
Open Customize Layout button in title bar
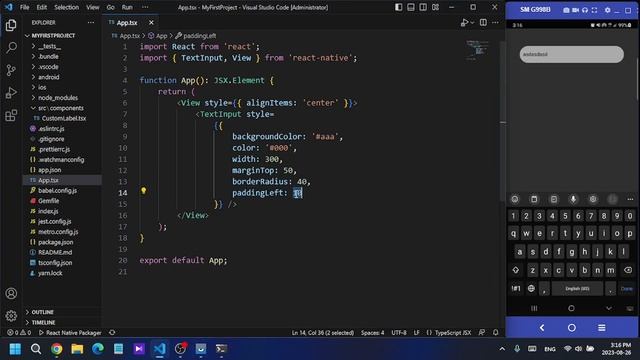[436, 7]
